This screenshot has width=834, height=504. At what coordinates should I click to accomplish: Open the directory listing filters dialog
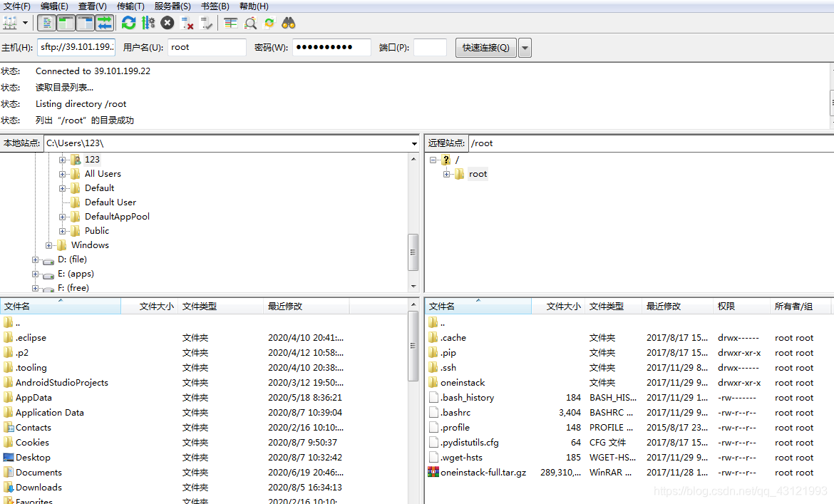(x=230, y=23)
